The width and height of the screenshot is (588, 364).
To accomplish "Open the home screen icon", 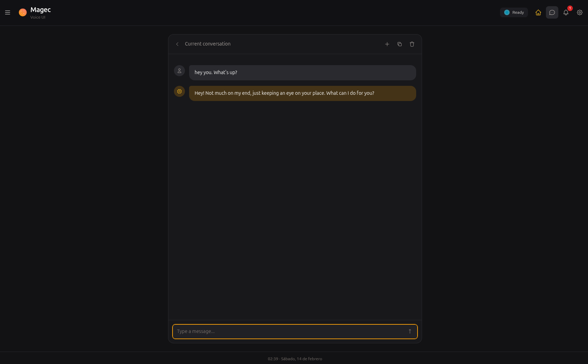I will click(x=538, y=12).
